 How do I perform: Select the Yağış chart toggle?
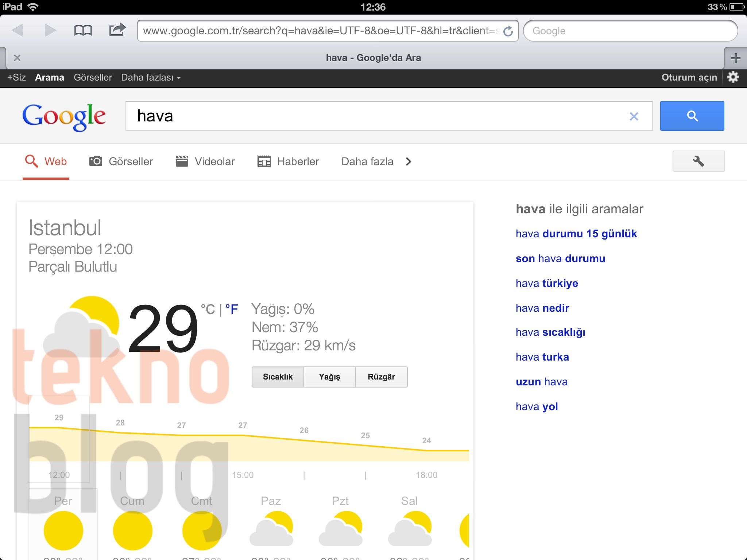(x=329, y=377)
